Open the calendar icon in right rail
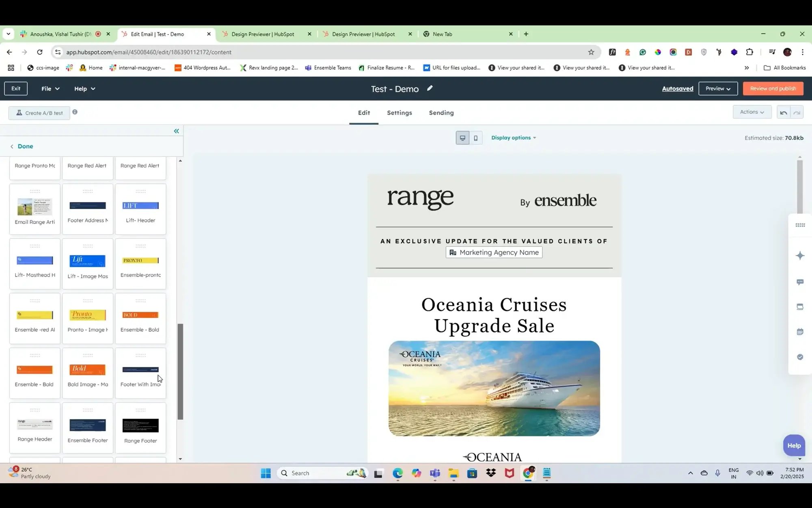Viewport: 812px width, 508px height. tap(800, 332)
